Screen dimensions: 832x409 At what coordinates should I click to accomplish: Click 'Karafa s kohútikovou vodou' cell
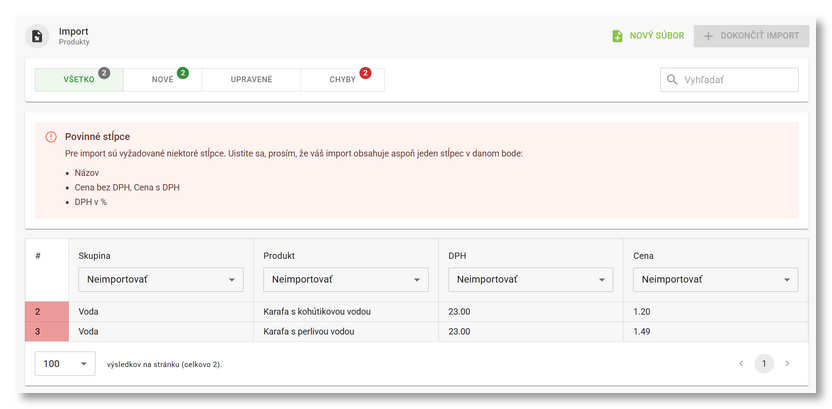click(346, 312)
